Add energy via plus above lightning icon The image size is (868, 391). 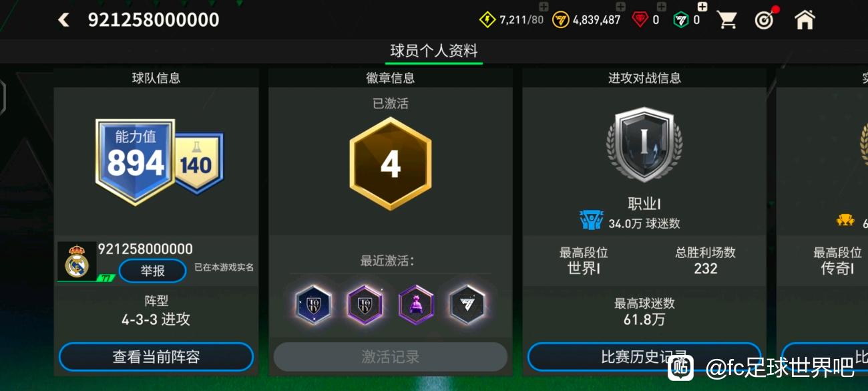coord(544,7)
